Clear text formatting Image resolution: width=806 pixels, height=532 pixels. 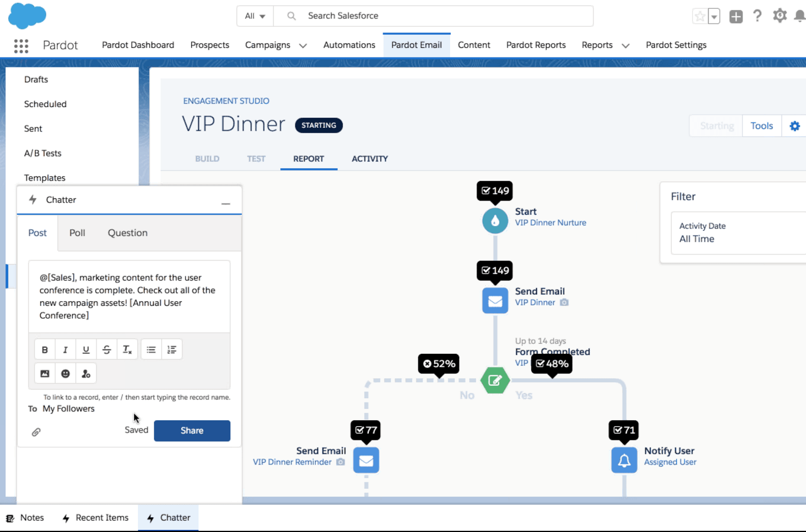pos(127,350)
